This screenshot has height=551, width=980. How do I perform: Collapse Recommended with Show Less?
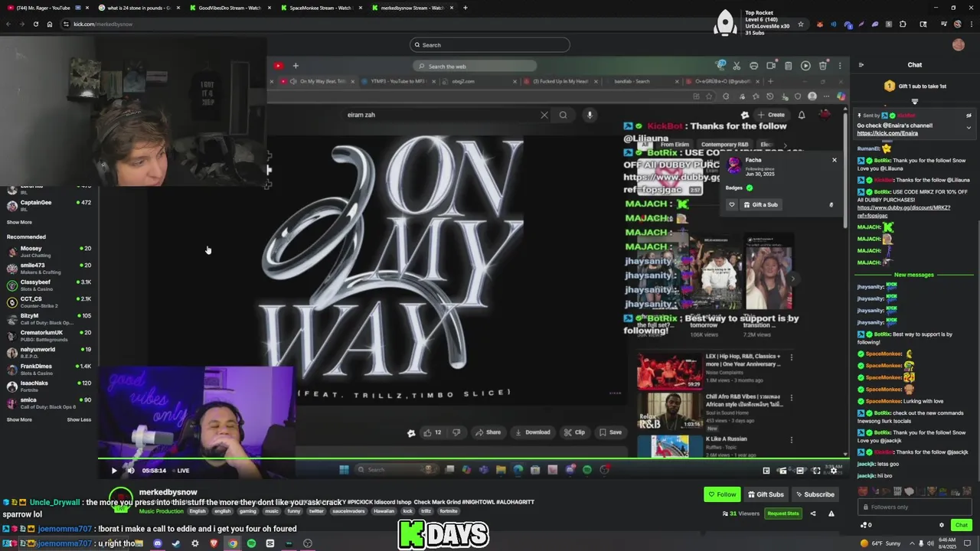coord(79,419)
